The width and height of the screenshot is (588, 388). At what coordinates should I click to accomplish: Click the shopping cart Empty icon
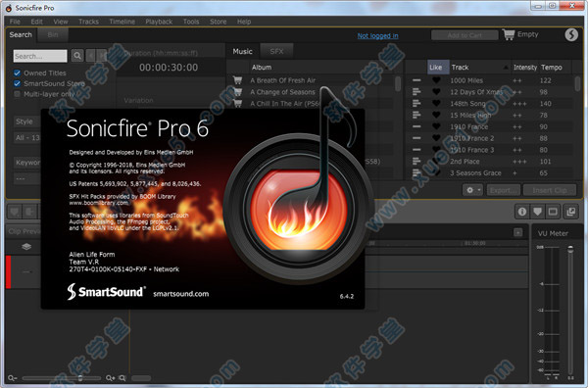pyautogui.click(x=509, y=34)
